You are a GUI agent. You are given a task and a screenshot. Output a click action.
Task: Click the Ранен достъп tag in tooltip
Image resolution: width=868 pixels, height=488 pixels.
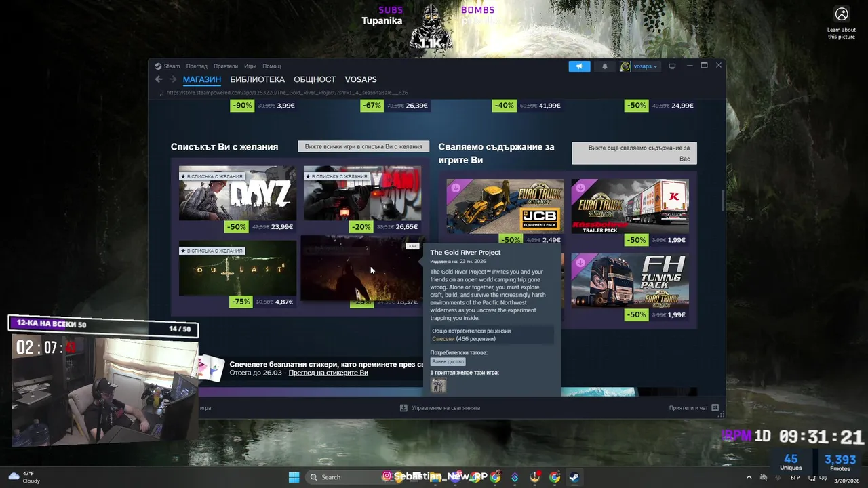coord(448,361)
